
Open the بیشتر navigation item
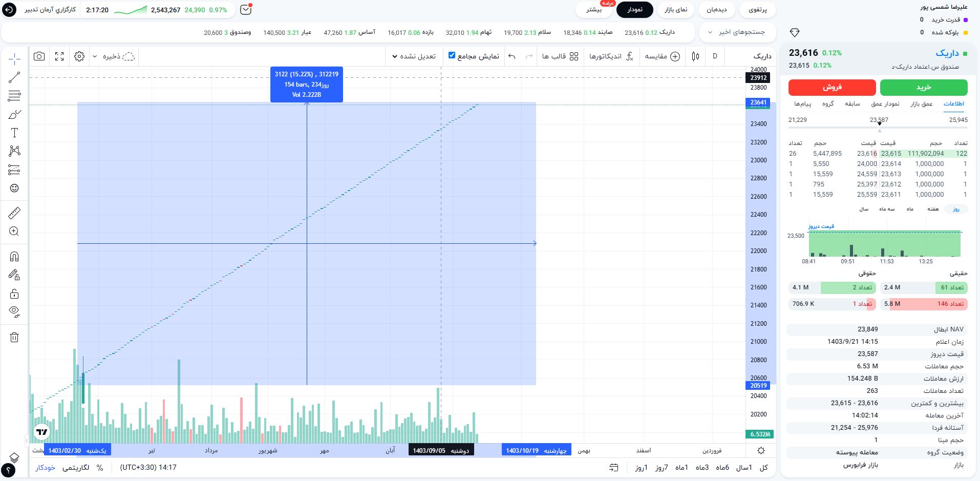pyautogui.click(x=594, y=10)
